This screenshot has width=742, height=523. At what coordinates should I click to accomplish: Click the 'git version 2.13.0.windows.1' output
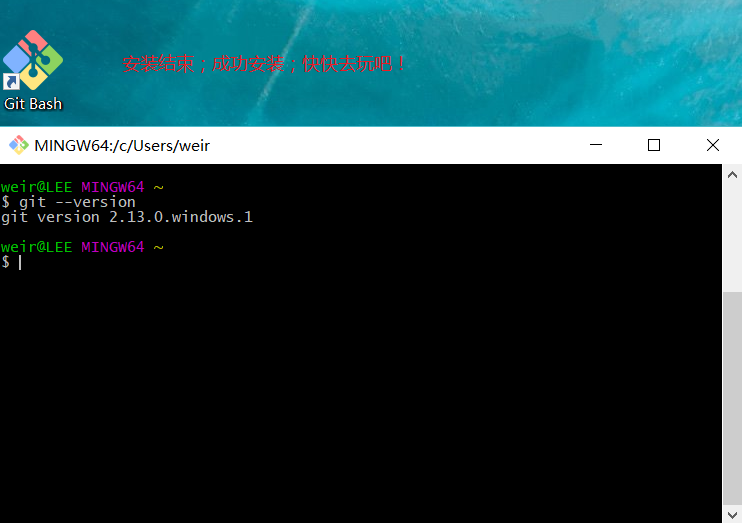point(127,217)
